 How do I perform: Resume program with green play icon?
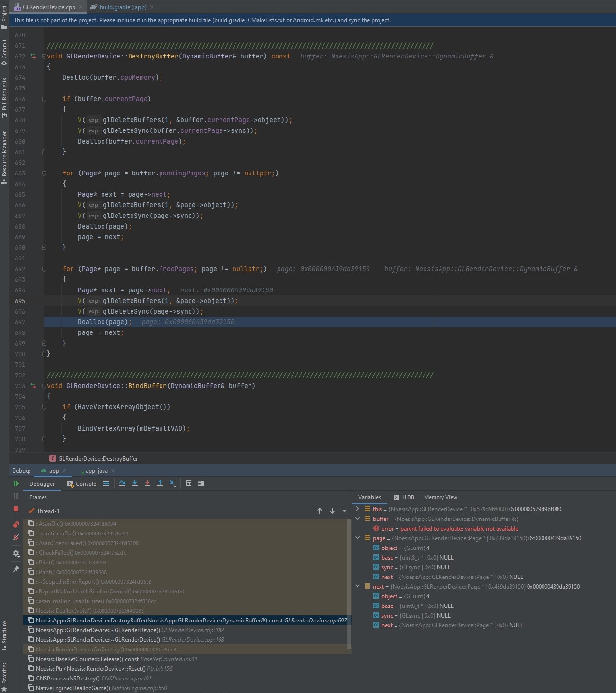click(x=16, y=483)
